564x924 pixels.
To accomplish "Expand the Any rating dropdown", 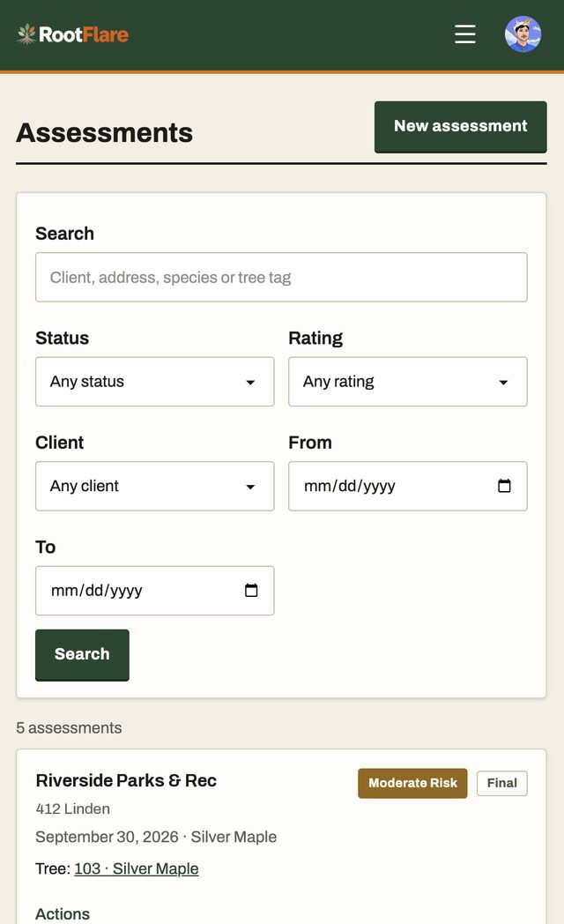I will [408, 382].
